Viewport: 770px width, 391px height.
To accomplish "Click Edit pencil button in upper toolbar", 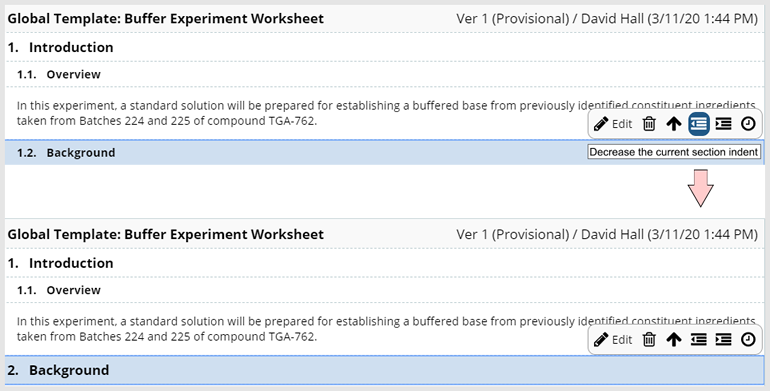I will click(612, 124).
